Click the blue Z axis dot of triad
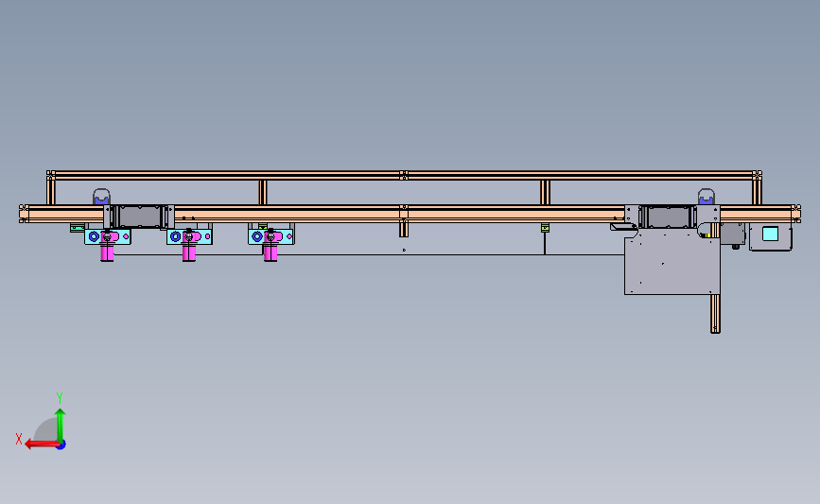 (x=61, y=445)
